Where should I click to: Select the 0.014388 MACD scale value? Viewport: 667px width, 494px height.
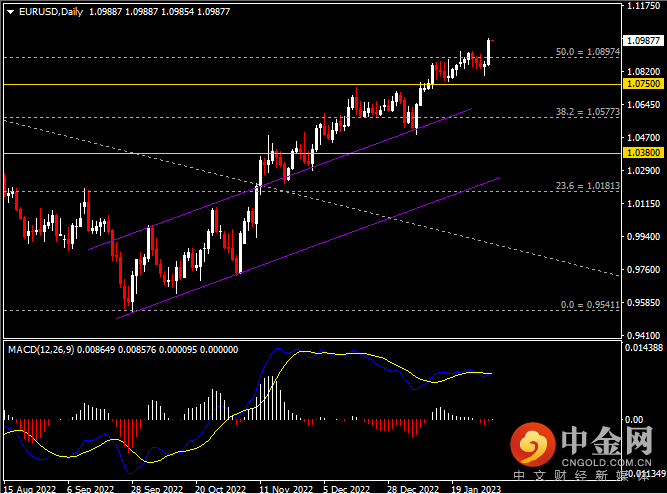(641, 347)
